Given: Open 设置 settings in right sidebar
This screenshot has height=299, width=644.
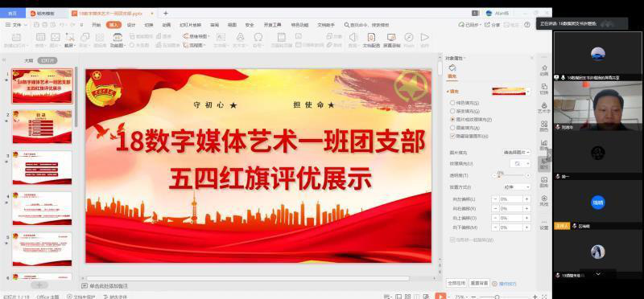Looking at the screenshot, I should (x=544, y=224).
